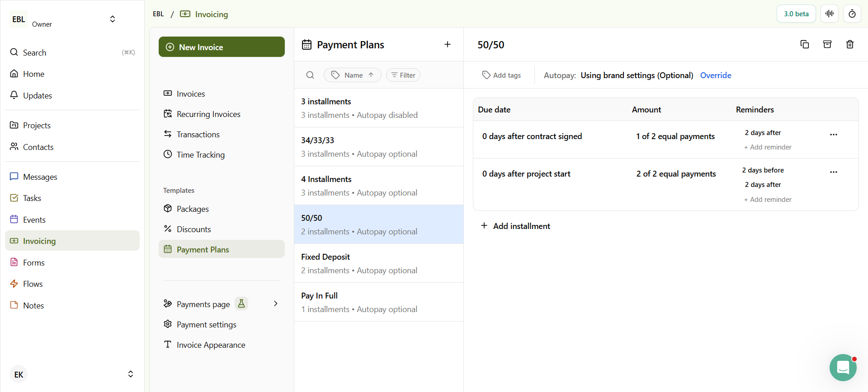Open Discounts templates

(222, 229)
